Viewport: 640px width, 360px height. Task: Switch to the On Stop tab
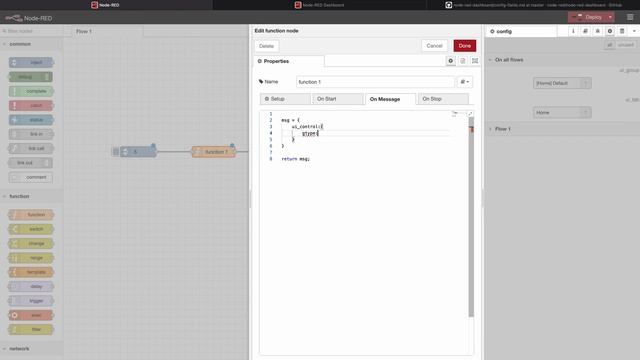click(x=443, y=99)
